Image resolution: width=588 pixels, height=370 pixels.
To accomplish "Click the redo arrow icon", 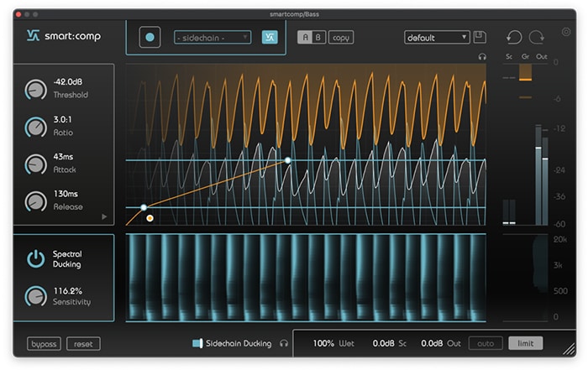I will [x=536, y=37].
